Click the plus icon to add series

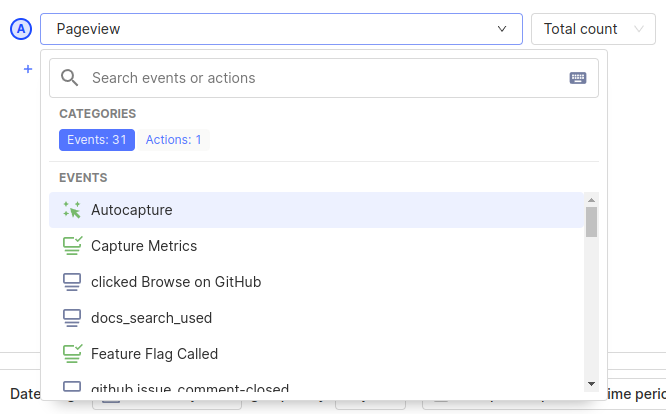click(28, 69)
